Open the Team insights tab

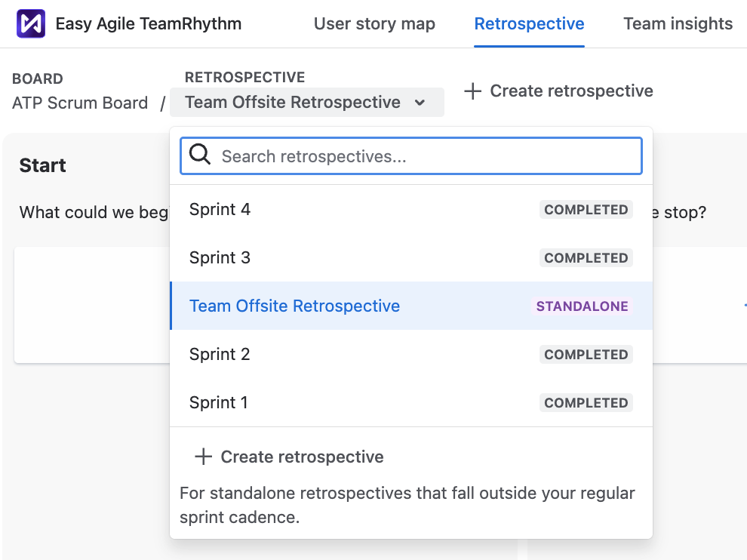pos(678,24)
